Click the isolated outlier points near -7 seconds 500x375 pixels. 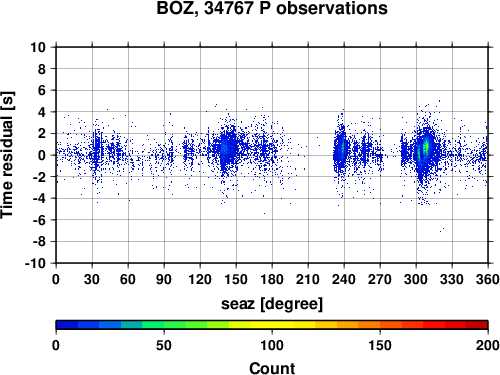coord(442,230)
